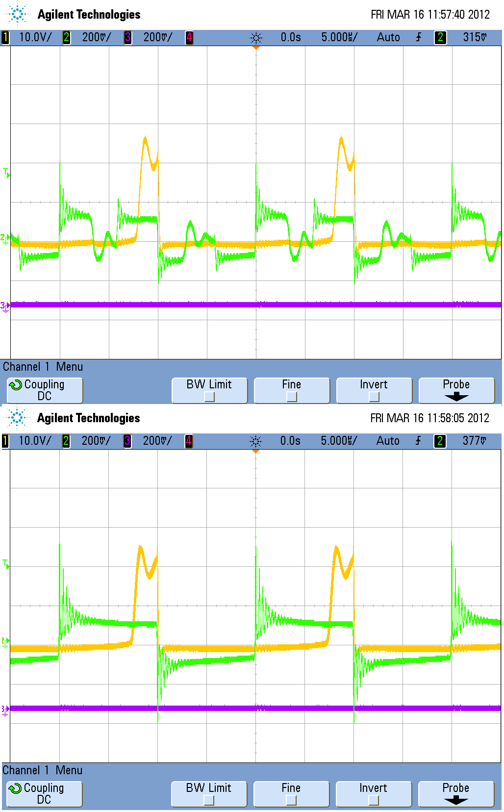Click the time reference icon in bottom header

pos(256,441)
